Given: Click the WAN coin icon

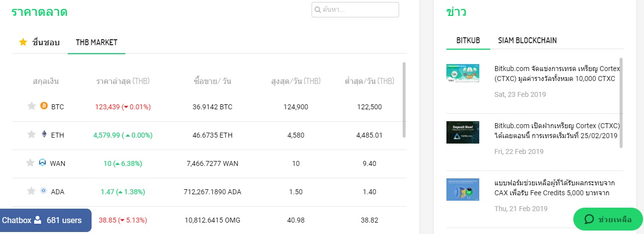Looking at the screenshot, I should 42,162.
